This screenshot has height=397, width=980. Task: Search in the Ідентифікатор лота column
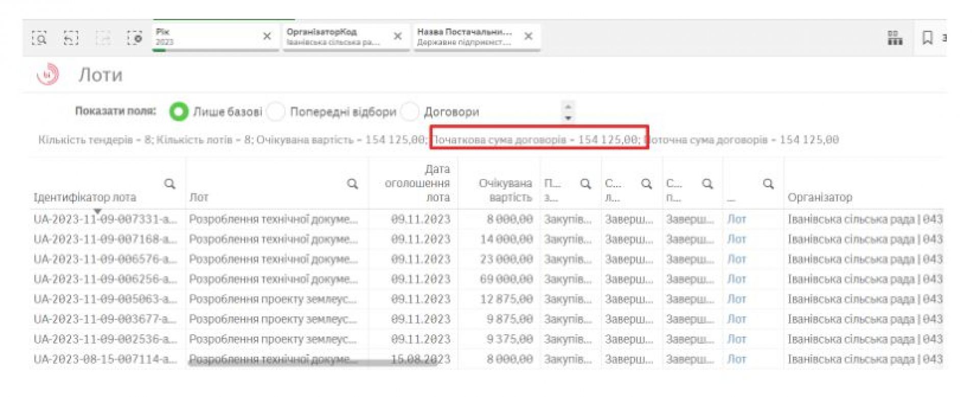170,184
